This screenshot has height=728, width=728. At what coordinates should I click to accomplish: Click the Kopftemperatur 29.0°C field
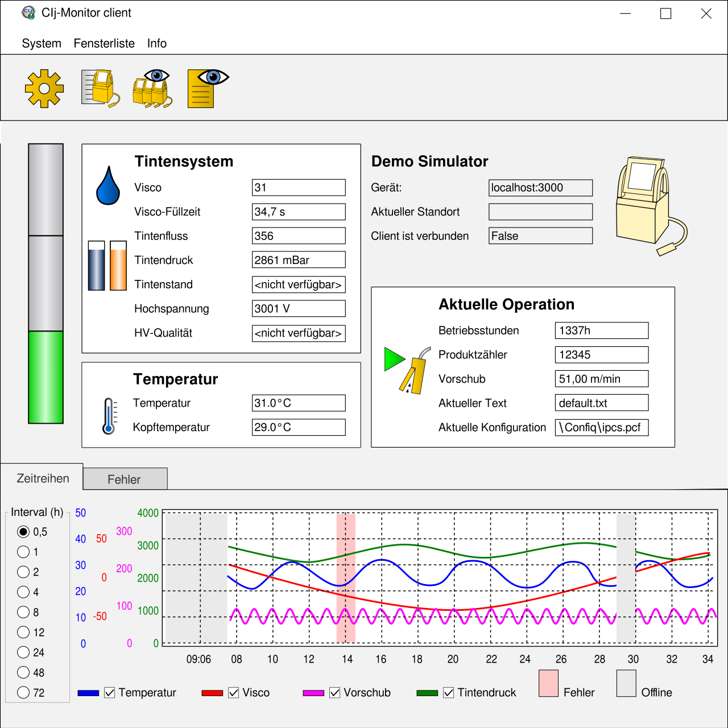299,427
